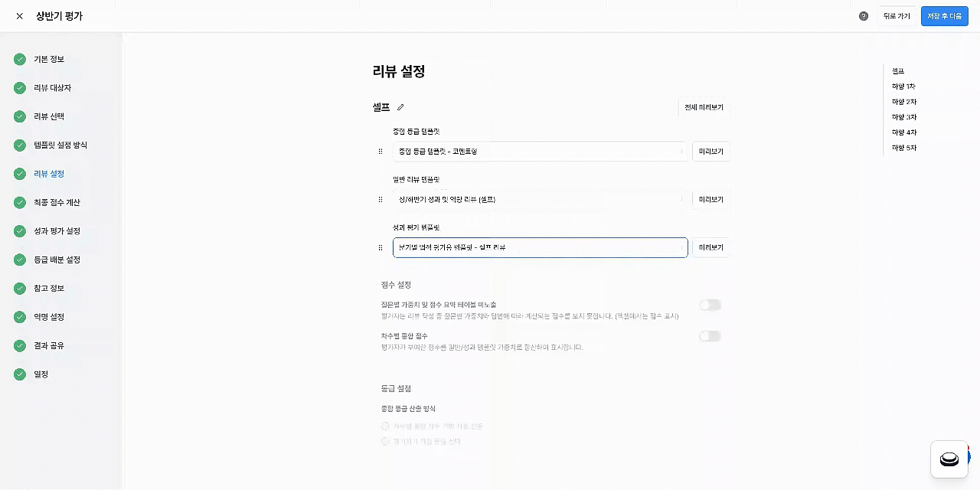
Task: Expand the 일반 리뷰 템플릿 dropdown
Action: [x=540, y=200]
